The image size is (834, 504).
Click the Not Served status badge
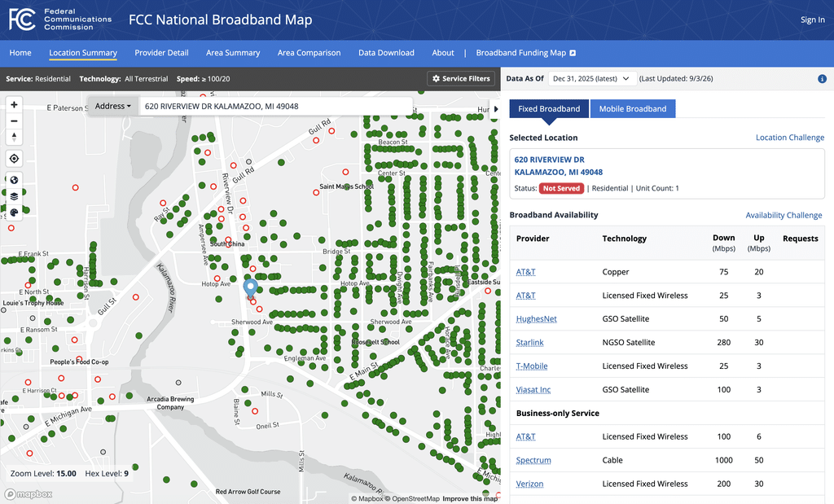(x=561, y=188)
